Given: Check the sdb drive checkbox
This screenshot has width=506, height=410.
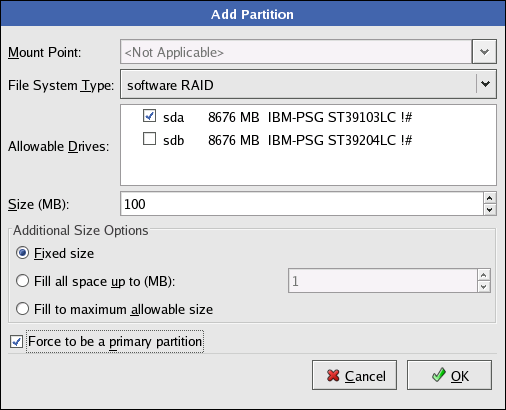Looking at the screenshot, I should [149, 139].
